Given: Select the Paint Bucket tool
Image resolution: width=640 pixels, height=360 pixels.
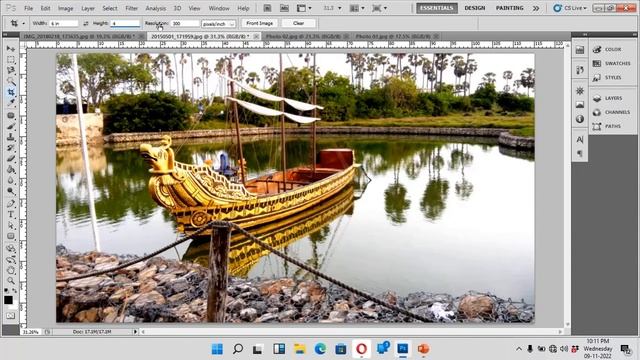Looking at the screenshot, I should click(11, 170).
